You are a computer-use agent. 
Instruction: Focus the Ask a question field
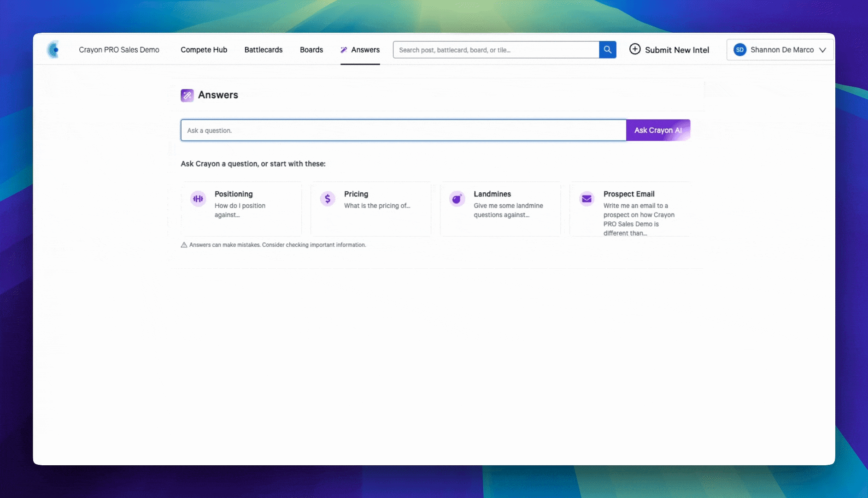tap(403, 130)
